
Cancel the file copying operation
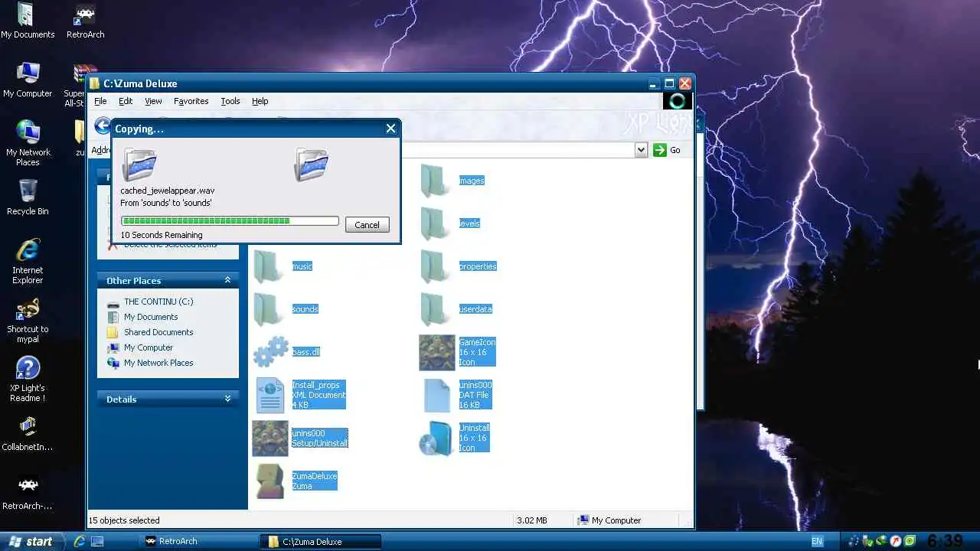[367, 224]
